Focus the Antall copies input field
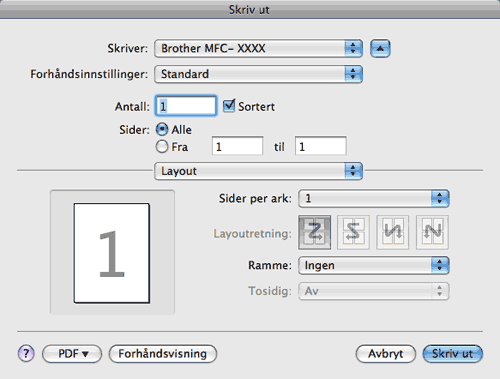 186,106
